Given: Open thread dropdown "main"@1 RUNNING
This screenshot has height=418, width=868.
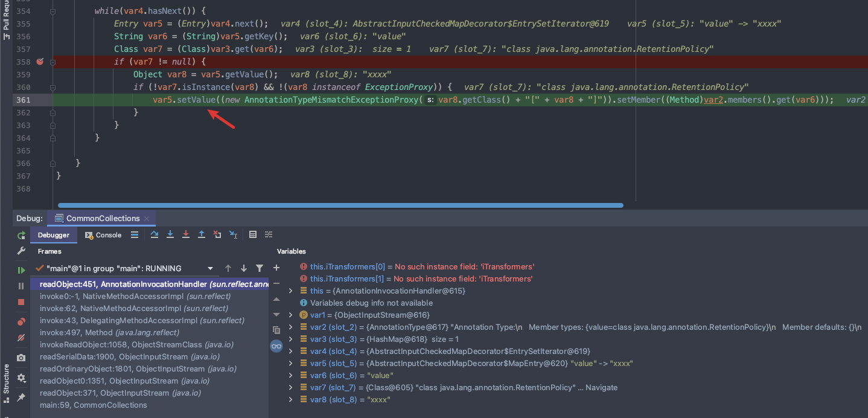Looking at the screenshot, I should click(126, 268).
